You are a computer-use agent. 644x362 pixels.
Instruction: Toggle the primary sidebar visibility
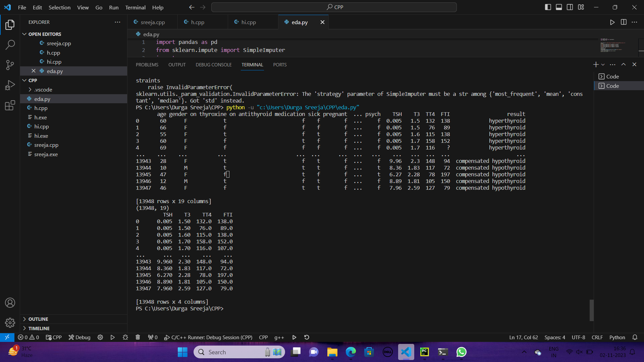coord(548,7)
